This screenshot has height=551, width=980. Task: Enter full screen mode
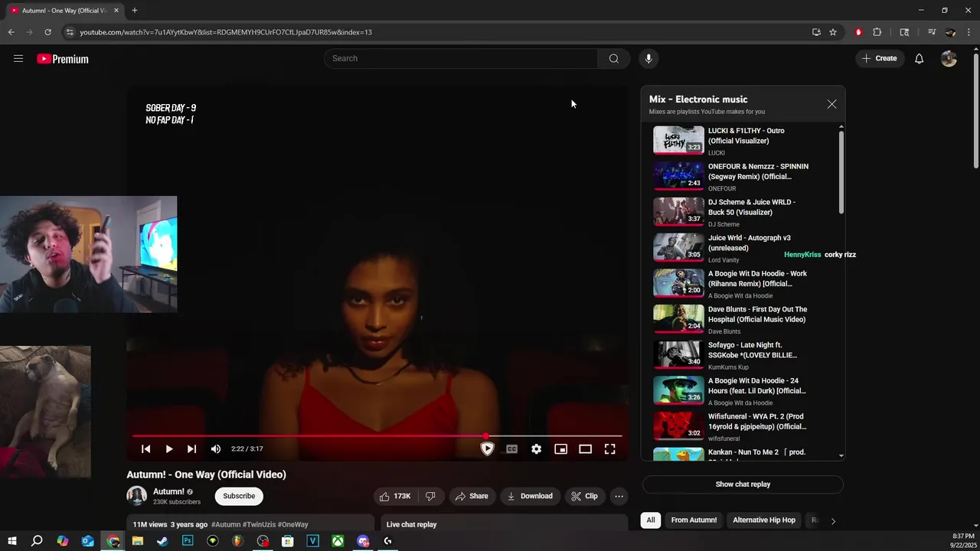click(610, 449)
